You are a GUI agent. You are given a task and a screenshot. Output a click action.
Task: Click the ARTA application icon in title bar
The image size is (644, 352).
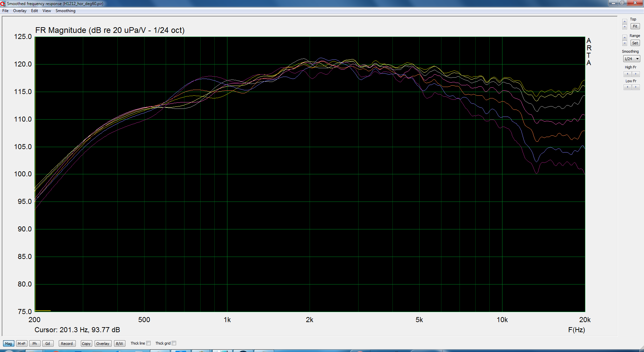click(3, 3)
